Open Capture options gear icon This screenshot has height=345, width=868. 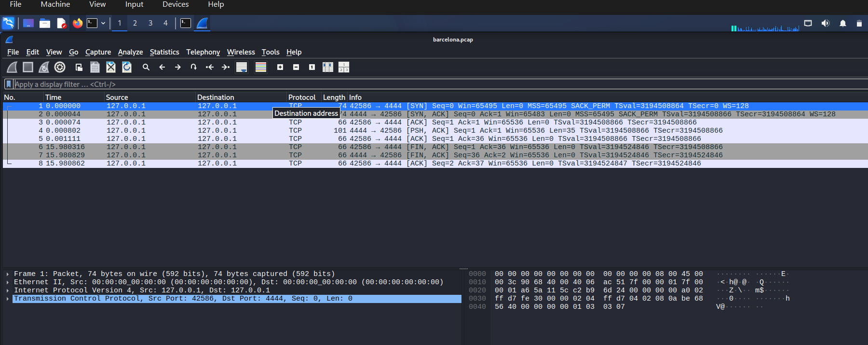click(60, 67)
